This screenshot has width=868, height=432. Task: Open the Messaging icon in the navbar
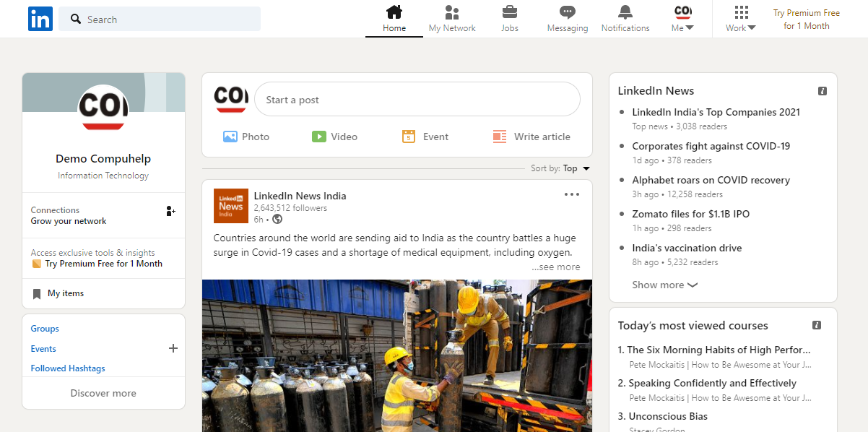click(x=568, y=12)
